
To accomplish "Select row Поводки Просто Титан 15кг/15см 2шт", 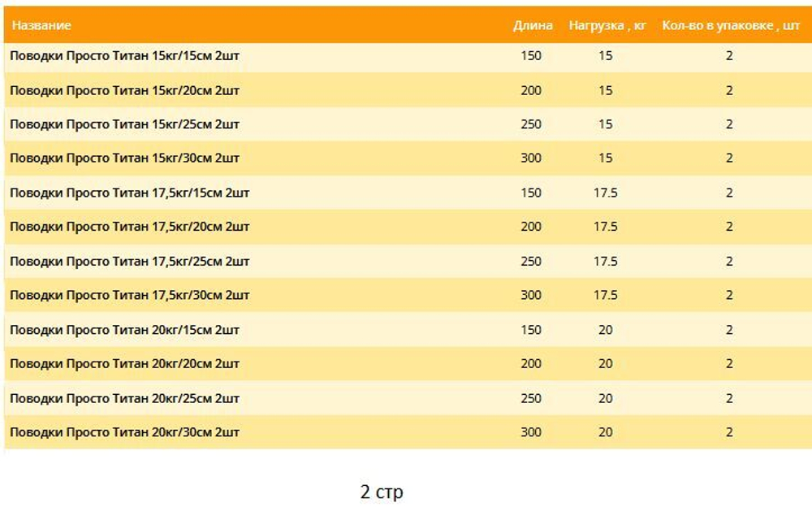I will pos(408,56).
